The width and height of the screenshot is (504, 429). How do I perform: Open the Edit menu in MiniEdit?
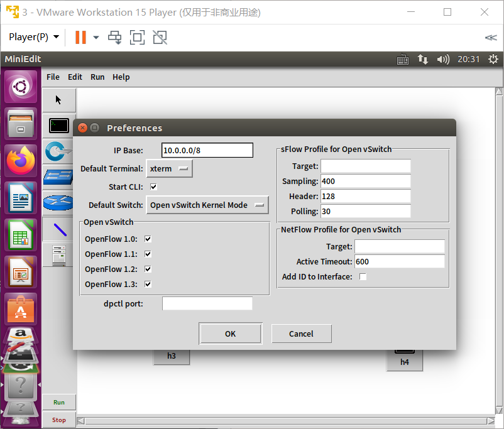(x=75, y=77)
